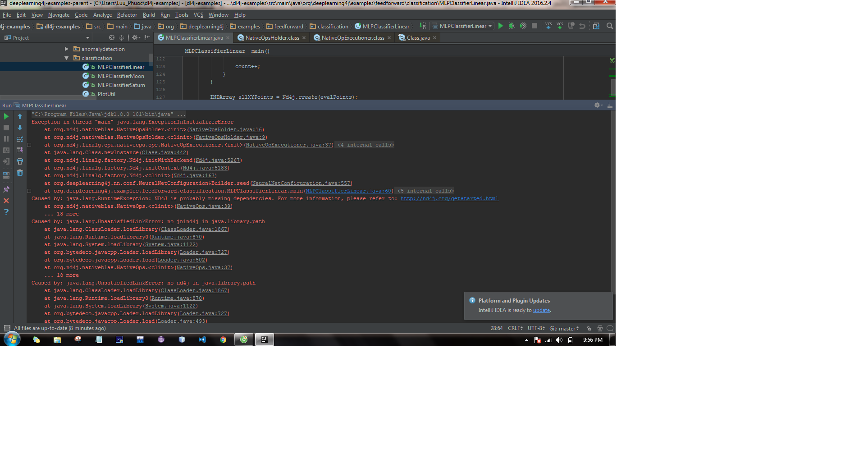The height and width of the screenshot is (468, 868).
Task: Open the Project view selector dropdown
Action: pyautogui.click(x=87, y=38)
